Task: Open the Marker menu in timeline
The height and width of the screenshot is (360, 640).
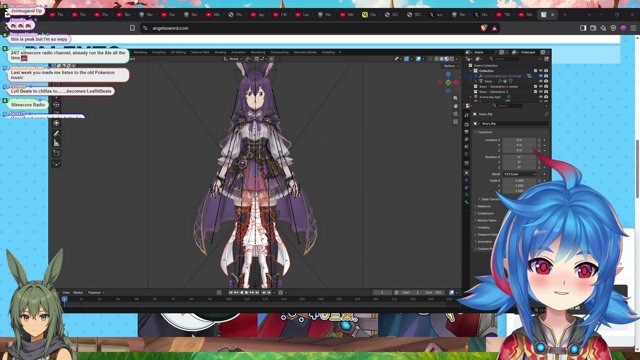Action: point(78,293)
